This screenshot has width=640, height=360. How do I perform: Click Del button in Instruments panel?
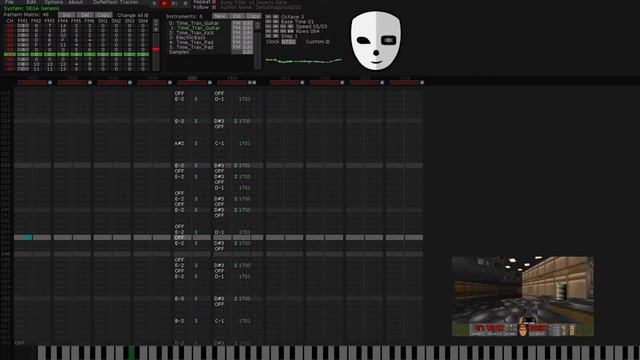pos(237,16)
